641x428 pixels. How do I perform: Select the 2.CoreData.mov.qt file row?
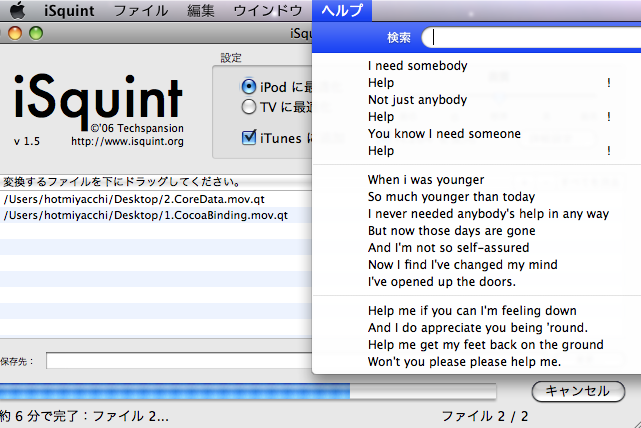pyautogui.click(x=156, y=199)
